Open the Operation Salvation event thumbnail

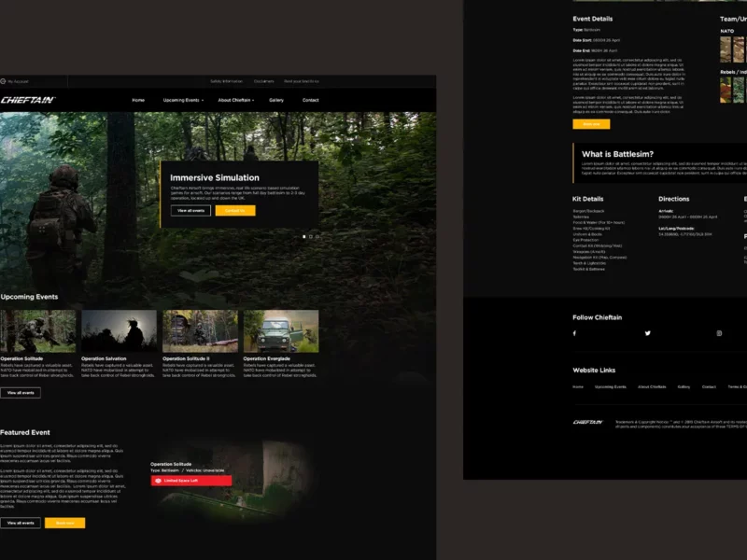(x=119, y=331)
